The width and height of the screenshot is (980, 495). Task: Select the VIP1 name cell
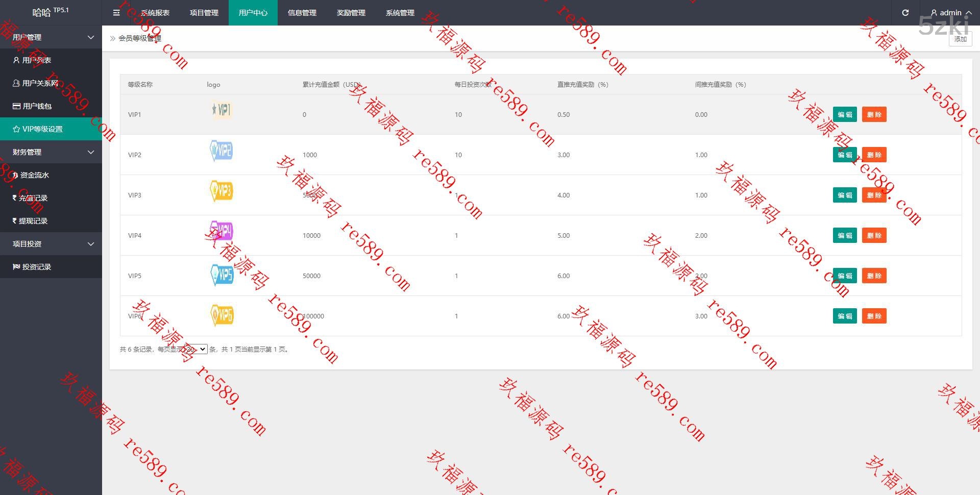click(134, 114)
